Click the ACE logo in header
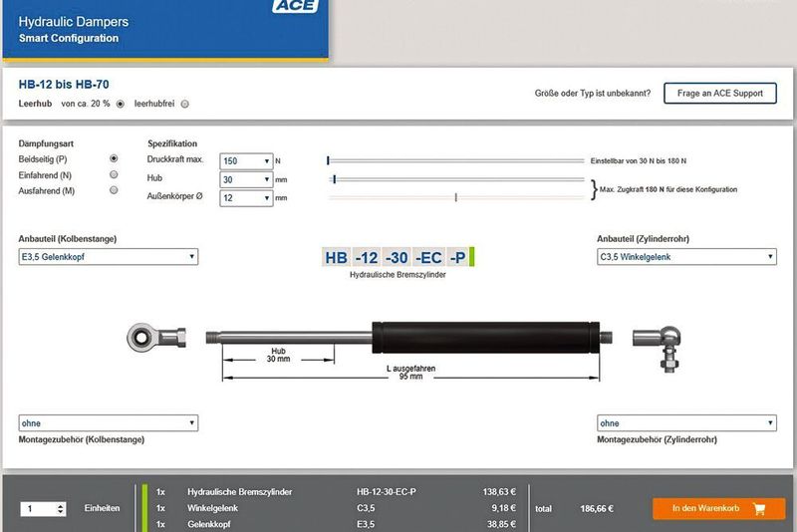Image resolution: width=797 pixels, height=532 pixels. [295, 6]
